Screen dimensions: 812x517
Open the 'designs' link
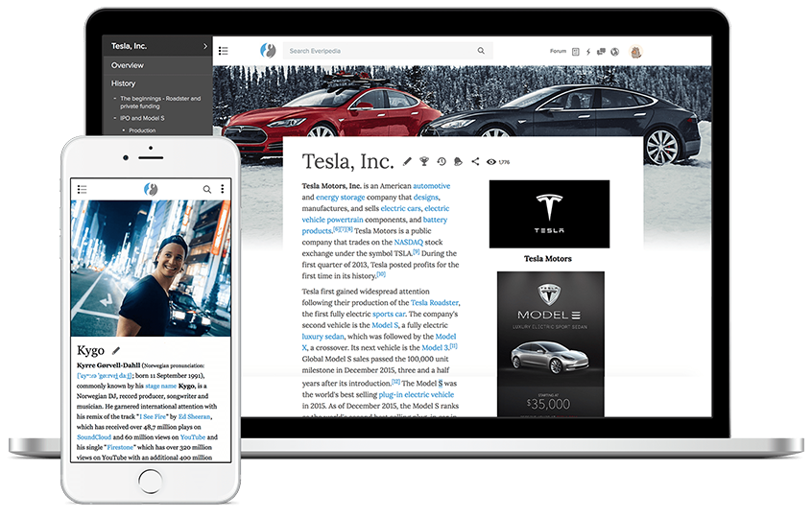coord(426,198)
